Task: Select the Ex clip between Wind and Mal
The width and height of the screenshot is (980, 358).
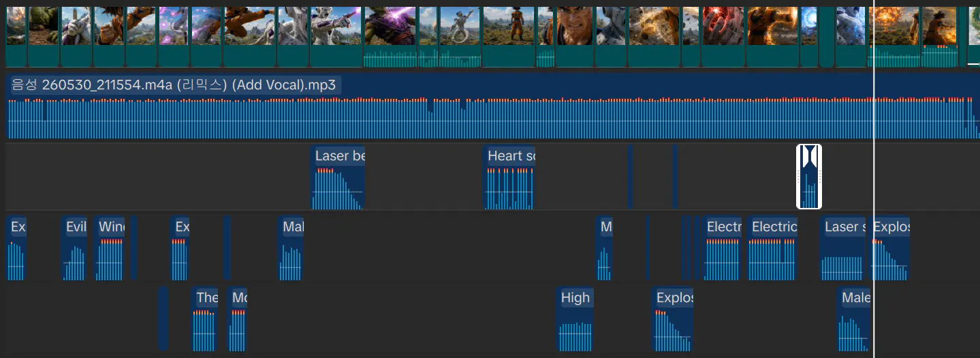Action: pyautogui.click(x=180, y=248)
